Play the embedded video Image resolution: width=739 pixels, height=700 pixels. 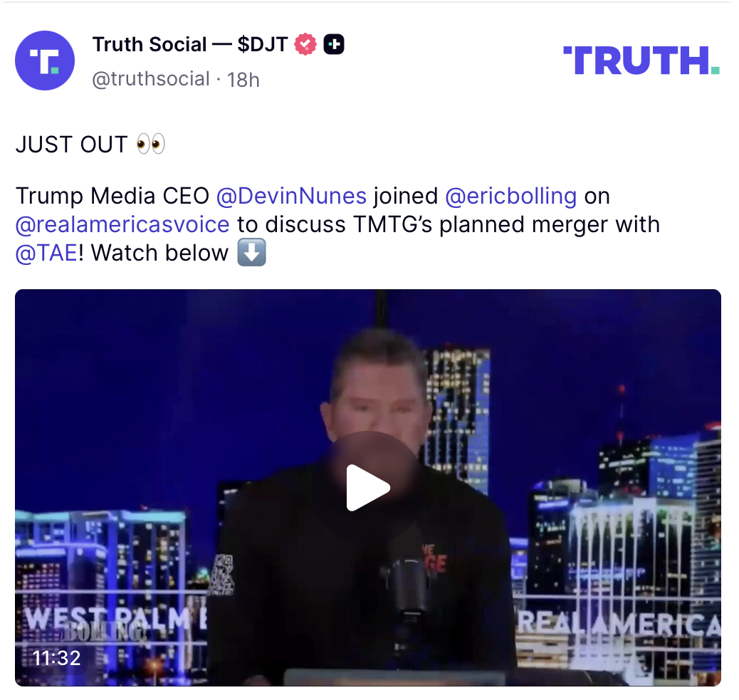(368, 488)
